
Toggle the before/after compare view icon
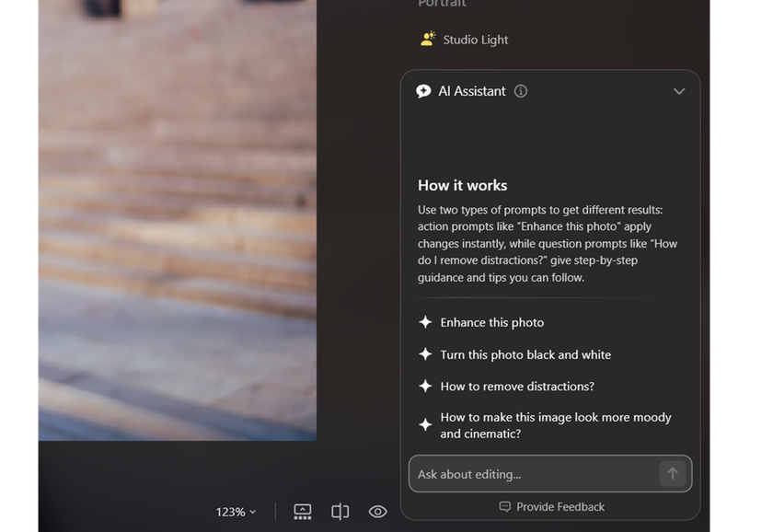tap(340, 512)
